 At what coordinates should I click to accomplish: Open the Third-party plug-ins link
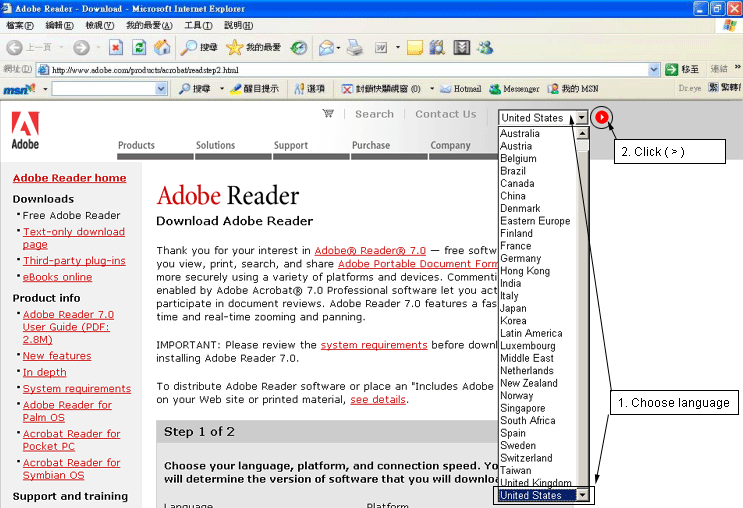click(74, 261)
